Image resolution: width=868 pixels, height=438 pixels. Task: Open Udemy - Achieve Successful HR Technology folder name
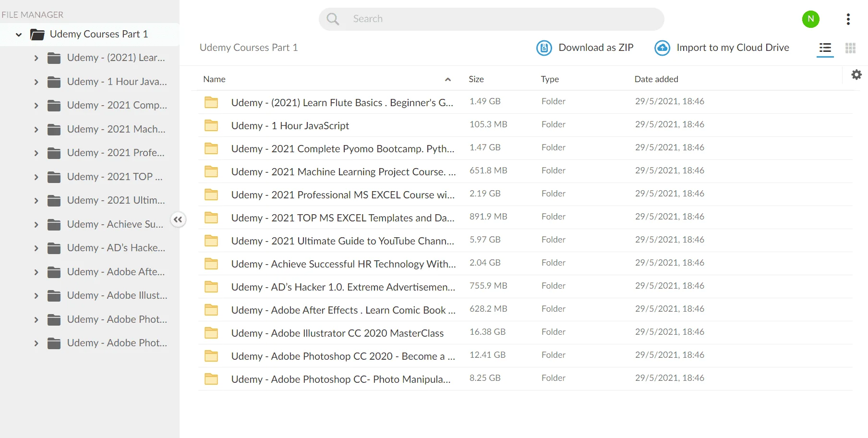coord(343,264)
